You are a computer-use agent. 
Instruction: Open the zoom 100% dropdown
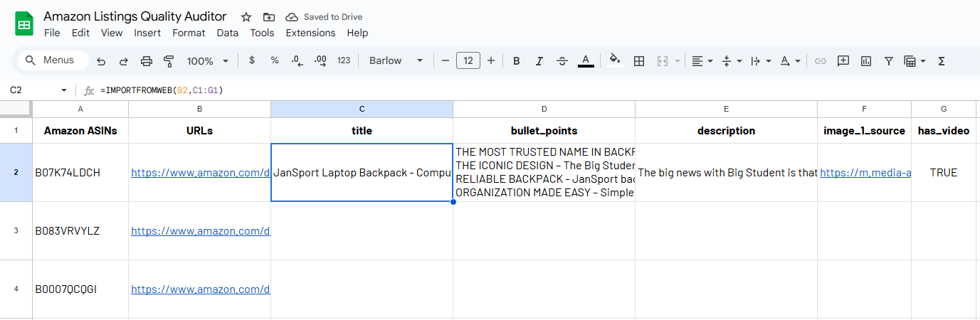207,61
